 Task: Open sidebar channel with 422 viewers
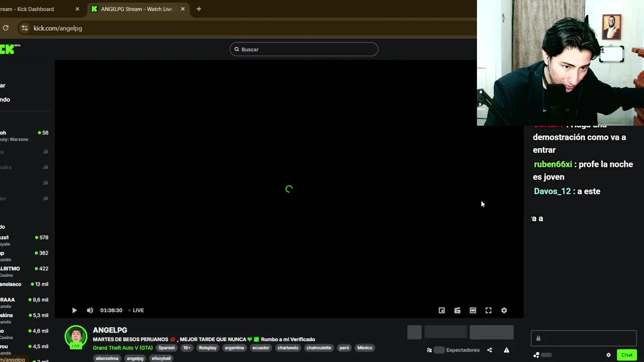(x=25, y=271)
